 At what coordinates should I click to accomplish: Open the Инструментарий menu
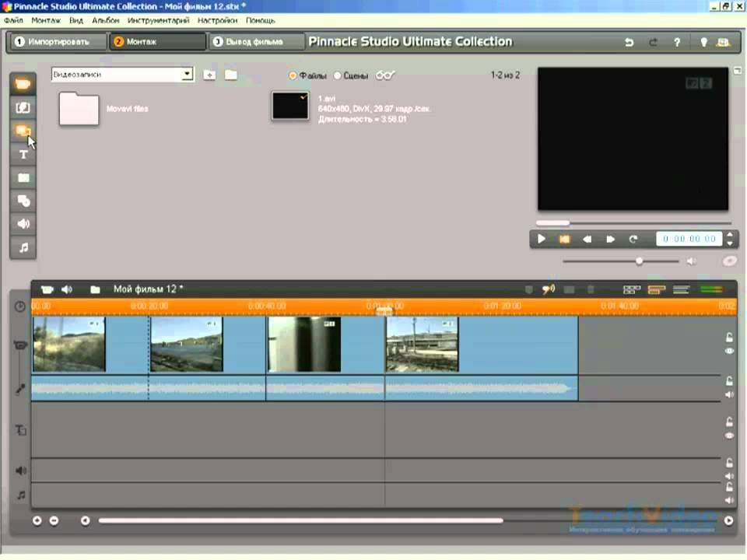pyautogui.click(x=158, y=20)
